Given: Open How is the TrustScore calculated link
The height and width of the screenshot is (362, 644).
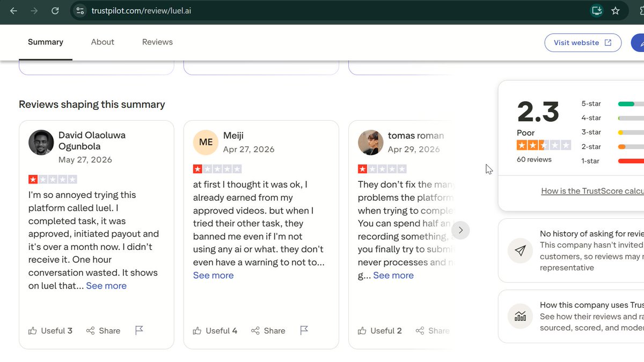Looking at the screenshot, I should click(x=592, y=191).
